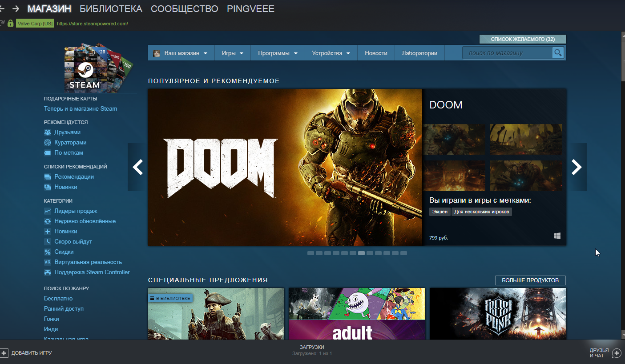Image resolution: width=625 pixels, height=364 pixels.
Task: View the top-left DOOM screenshot thumbnail
Action: click(x=455, y=140)
